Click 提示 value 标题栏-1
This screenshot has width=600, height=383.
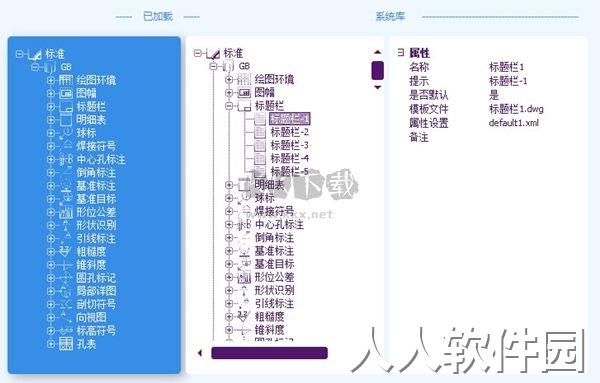click(x=508, y=81)
